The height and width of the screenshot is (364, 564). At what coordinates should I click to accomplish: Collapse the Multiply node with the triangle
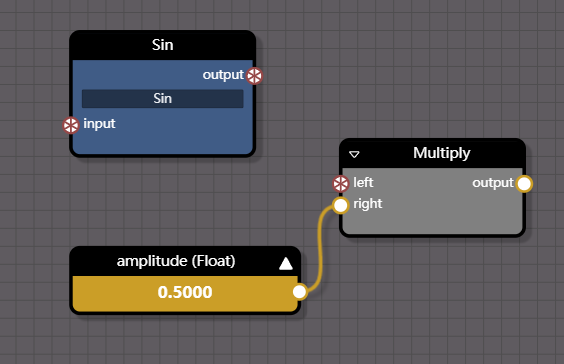pos(354,154)
